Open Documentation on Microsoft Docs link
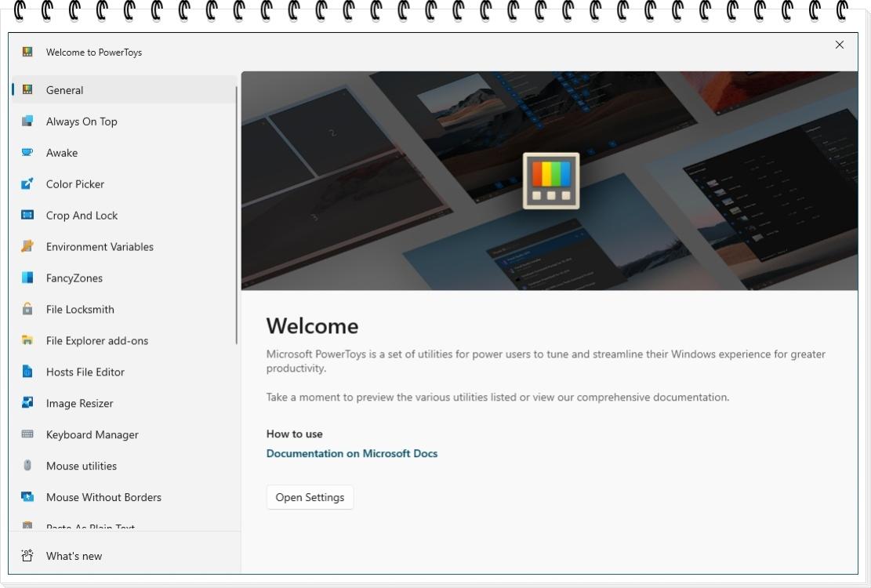Image resolution: width=871 pixels, height=588 pixels. click(351, 453)
